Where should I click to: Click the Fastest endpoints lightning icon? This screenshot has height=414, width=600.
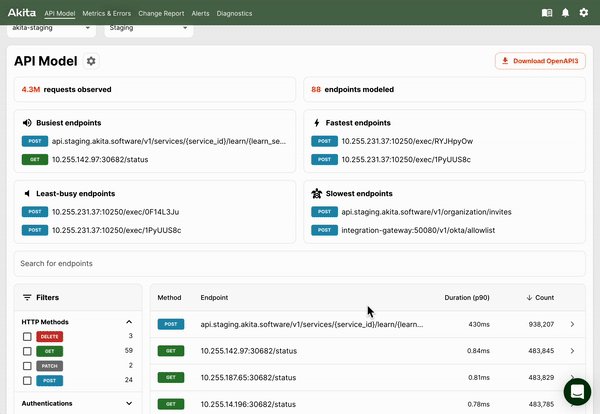pos(316,123)
